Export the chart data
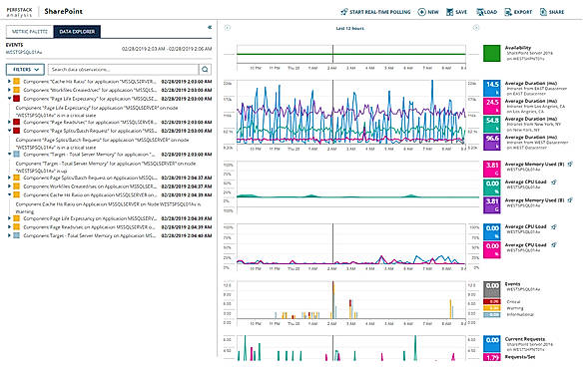 pyautogui.click(x=518, y=12)
